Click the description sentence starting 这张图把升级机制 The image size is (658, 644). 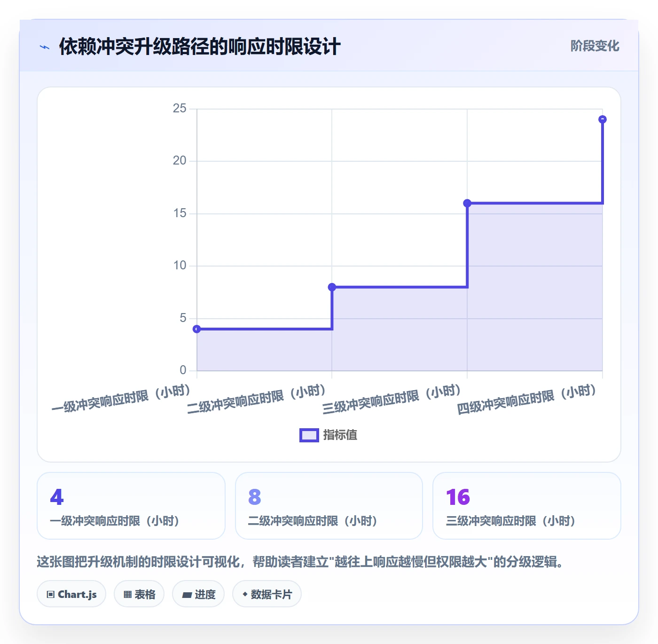[x=300, y=562]
